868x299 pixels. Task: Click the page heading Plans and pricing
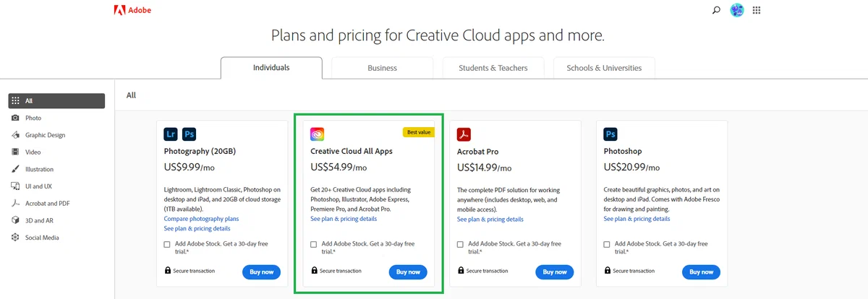(x=438, y=35)
